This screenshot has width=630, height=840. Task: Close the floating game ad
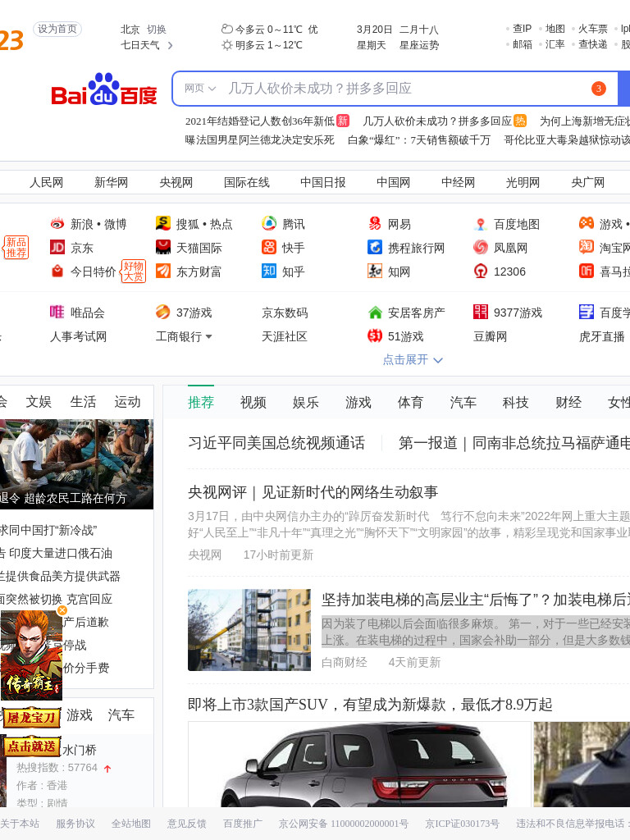click(62, 610)
